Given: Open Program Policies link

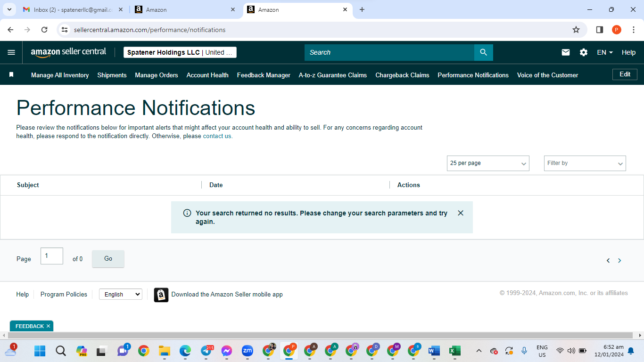Looking at the screenshot, I should [64, 294].
